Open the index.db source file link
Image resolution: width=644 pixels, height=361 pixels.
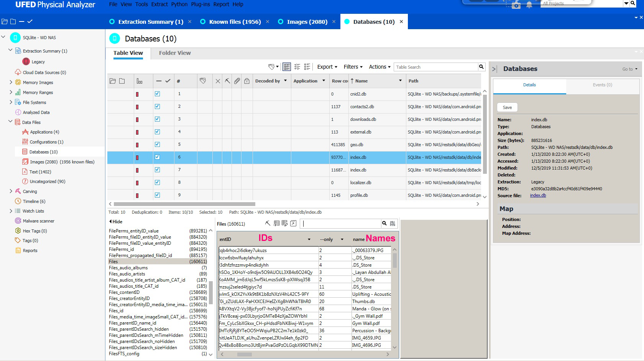pyautogui.click(x=538, y=196)
